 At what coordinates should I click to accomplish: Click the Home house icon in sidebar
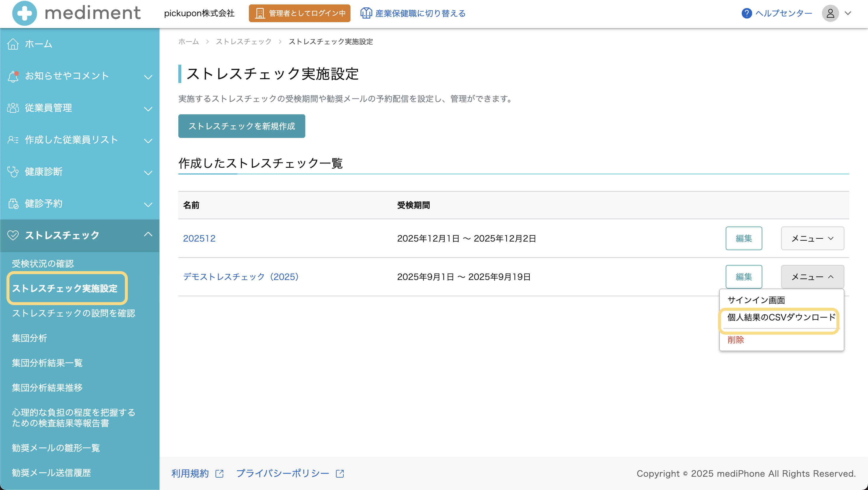click(x=13, y=44)
